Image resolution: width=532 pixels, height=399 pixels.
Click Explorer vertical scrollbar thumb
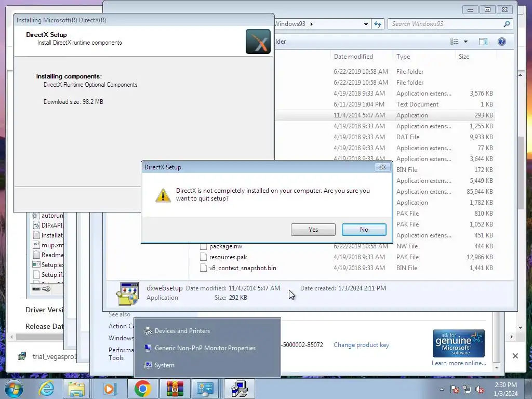coord(521,172)
